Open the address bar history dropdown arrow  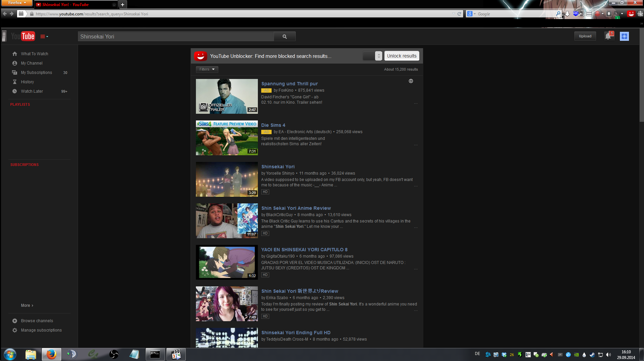click(453, 14)
